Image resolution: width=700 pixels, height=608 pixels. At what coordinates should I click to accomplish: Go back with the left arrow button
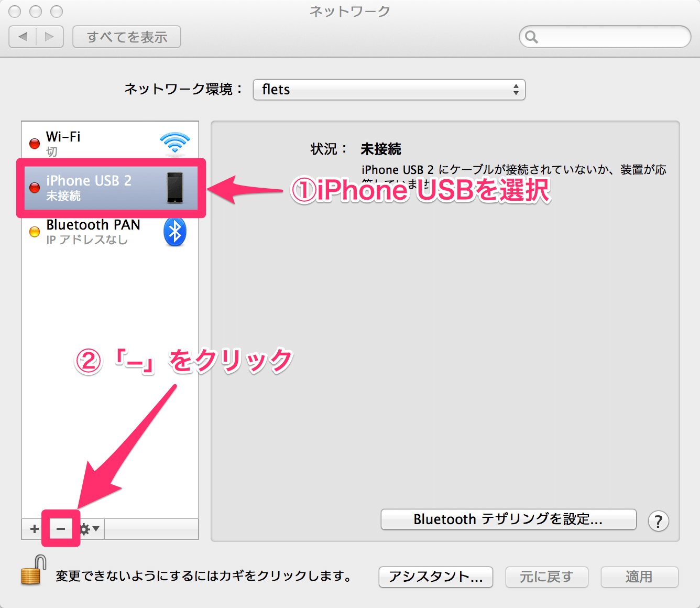[23, 37]
